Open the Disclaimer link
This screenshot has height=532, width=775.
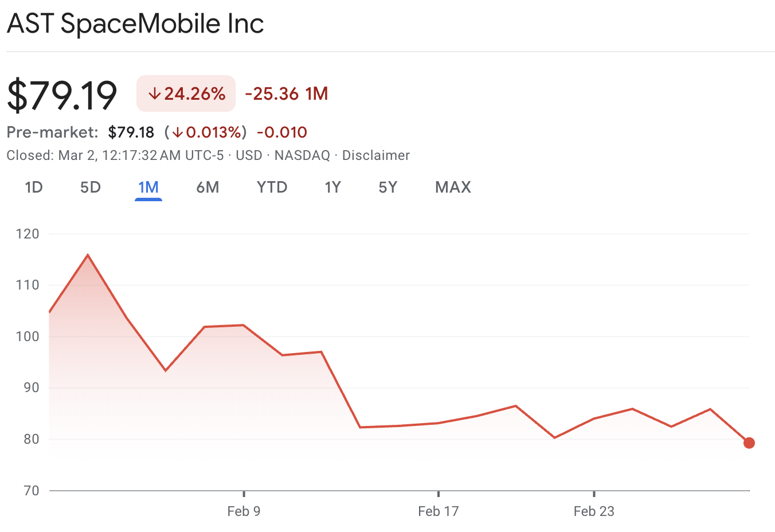click(375, 155)
